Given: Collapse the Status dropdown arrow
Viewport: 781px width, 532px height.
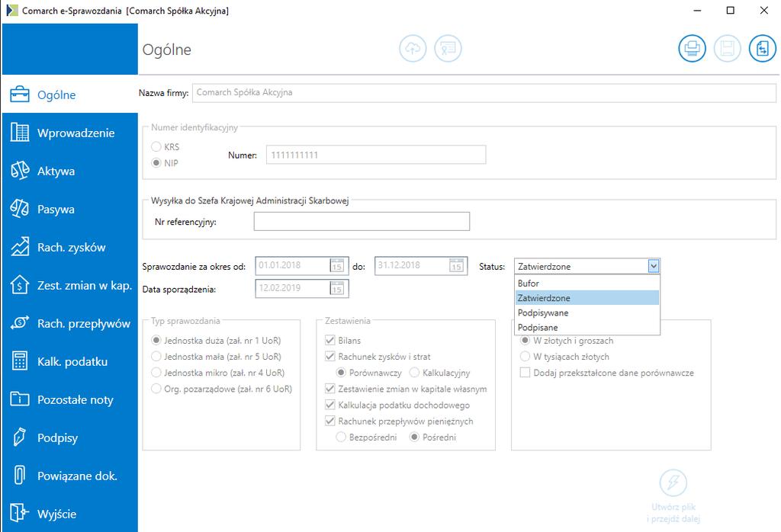Looking at the screenshot, I should (x=654, y=266).
